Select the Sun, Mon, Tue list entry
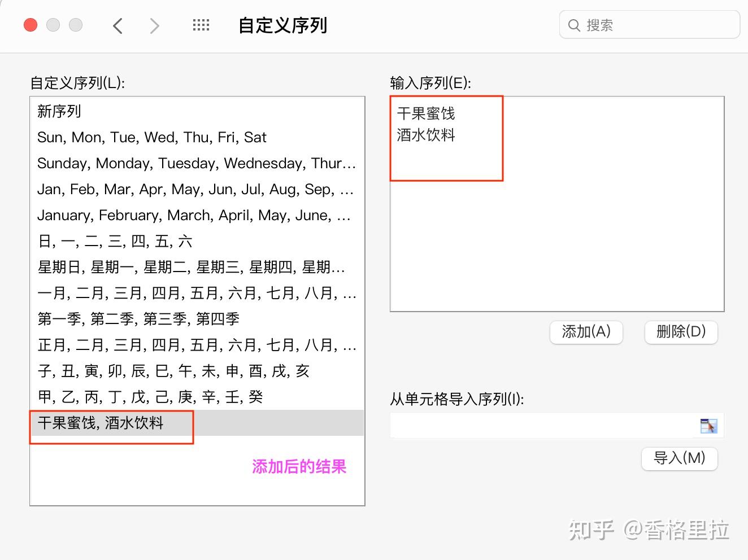The image size is (748, 560). point(197,137)
